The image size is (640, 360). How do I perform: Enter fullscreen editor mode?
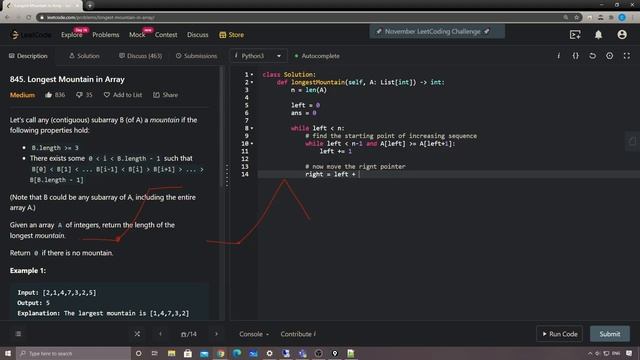627,56
